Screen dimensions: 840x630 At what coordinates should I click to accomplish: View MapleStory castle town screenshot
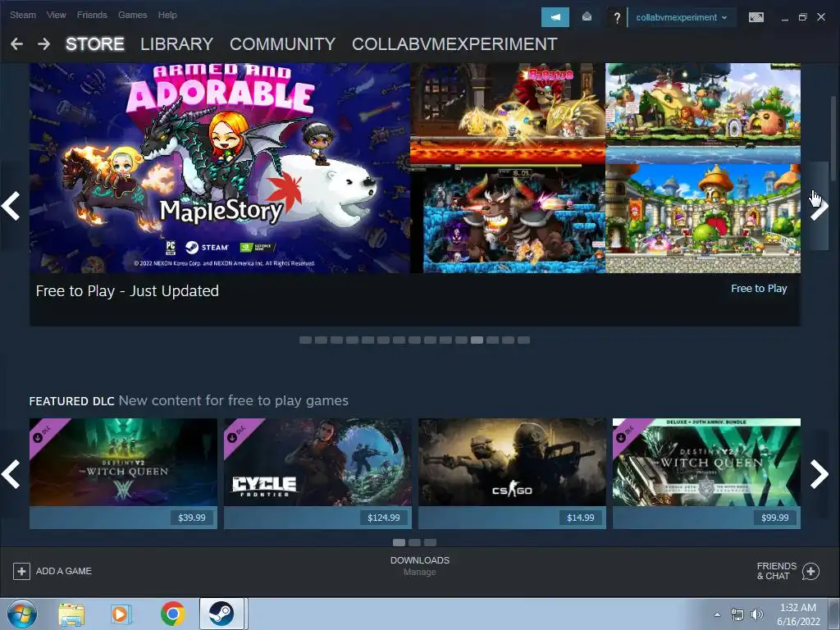(703, 218)
